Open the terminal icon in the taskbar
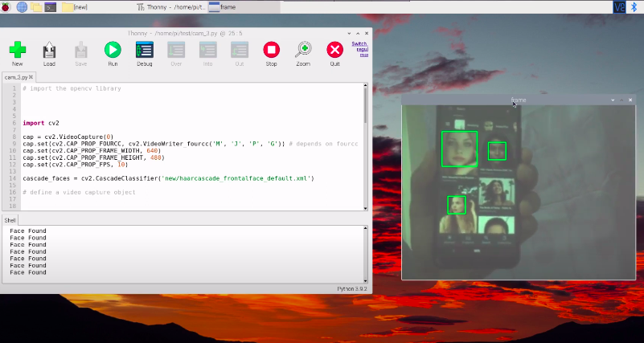 point(51,7)
